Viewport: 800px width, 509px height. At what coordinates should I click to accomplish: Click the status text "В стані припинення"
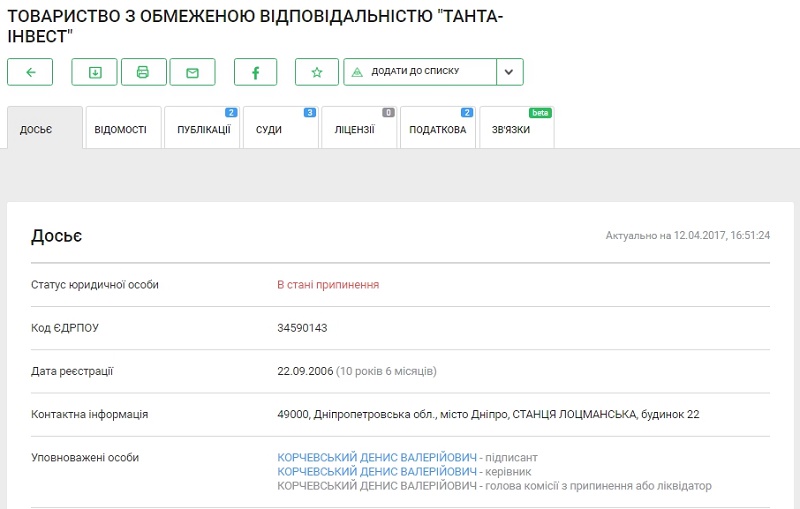[328, 285]
